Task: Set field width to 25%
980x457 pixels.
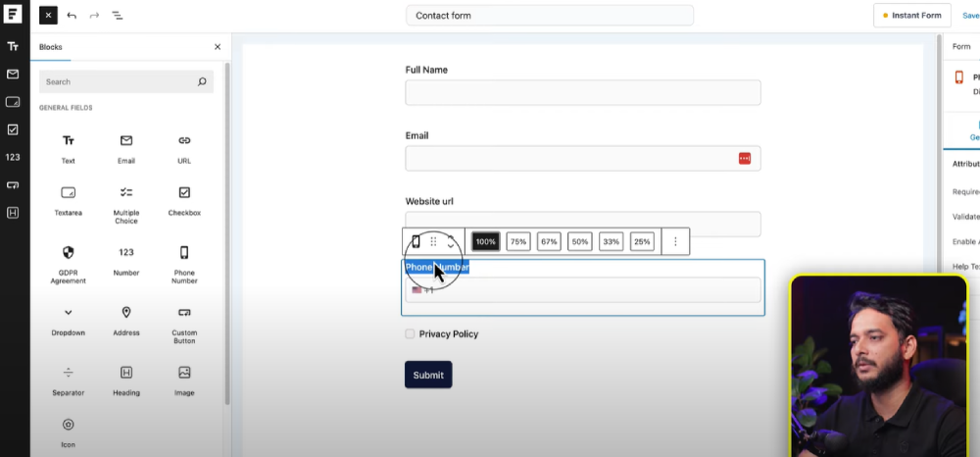Action: click(642, 241)
